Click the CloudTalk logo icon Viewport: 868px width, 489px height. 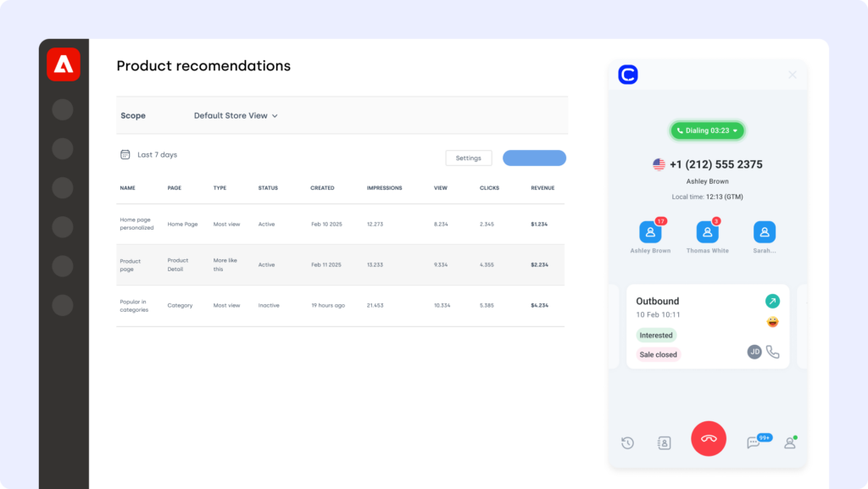pyautogui.click(x=628, y=75)
